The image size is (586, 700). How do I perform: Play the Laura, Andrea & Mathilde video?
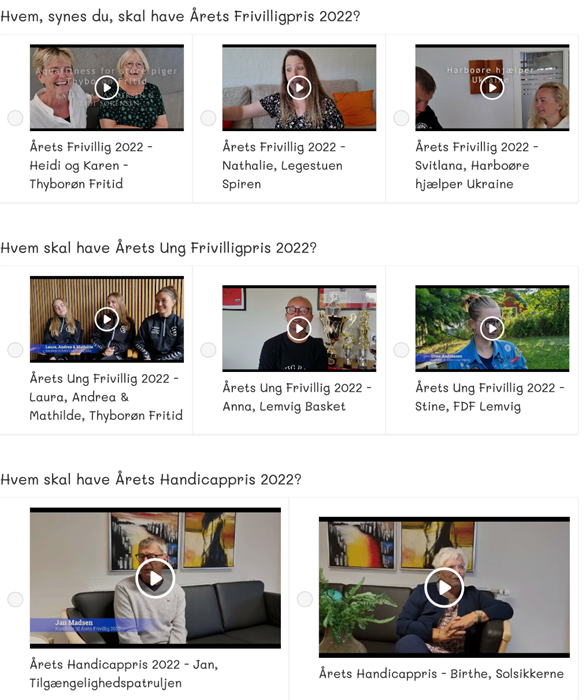[x=107, y=319]
